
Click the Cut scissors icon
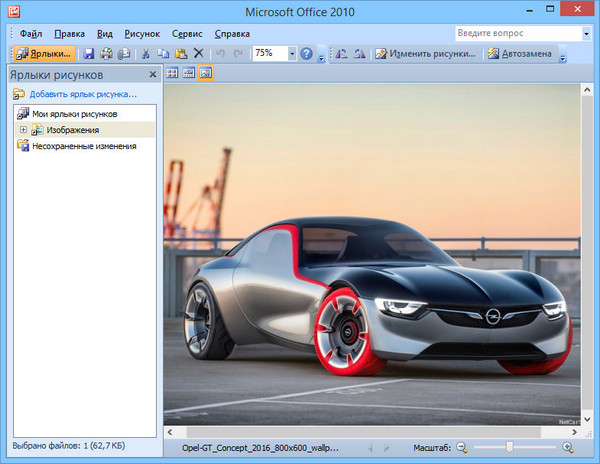coord(145,53)
